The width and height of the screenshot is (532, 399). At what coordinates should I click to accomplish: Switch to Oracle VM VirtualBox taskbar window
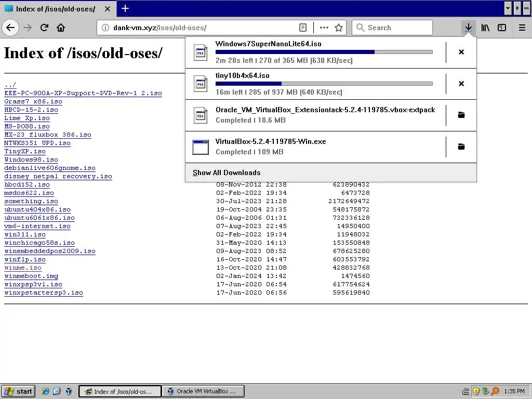[203, 391]
